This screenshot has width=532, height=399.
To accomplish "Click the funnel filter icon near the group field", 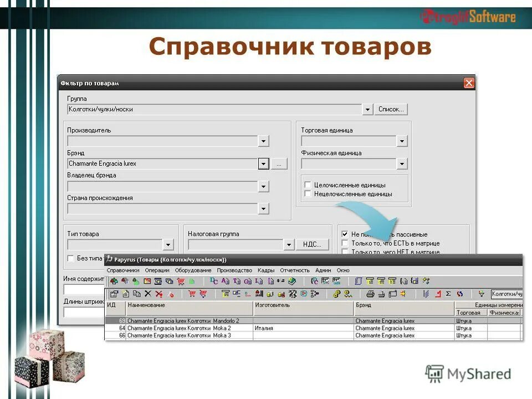I will click(x=482, y=294).
